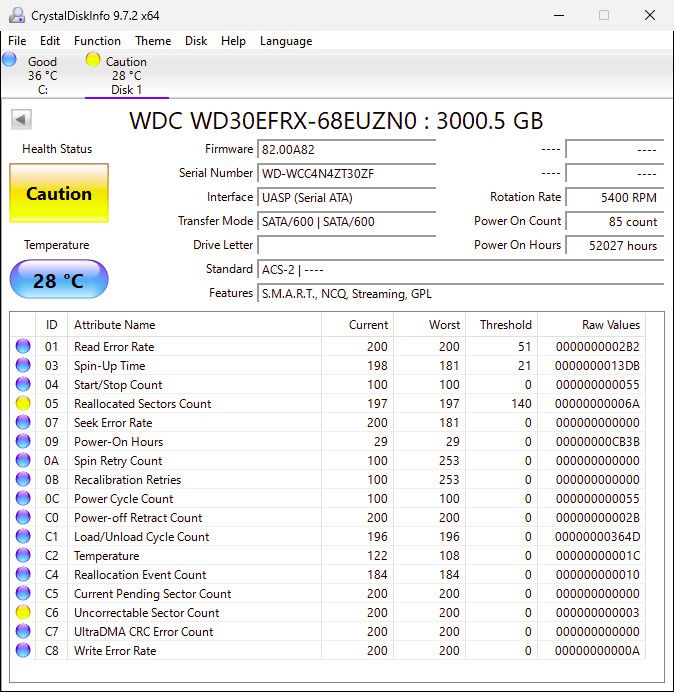Click the Interface field UASP (Serial ATA)
This screenshot has width=674, height=692.
coord(346,197)
